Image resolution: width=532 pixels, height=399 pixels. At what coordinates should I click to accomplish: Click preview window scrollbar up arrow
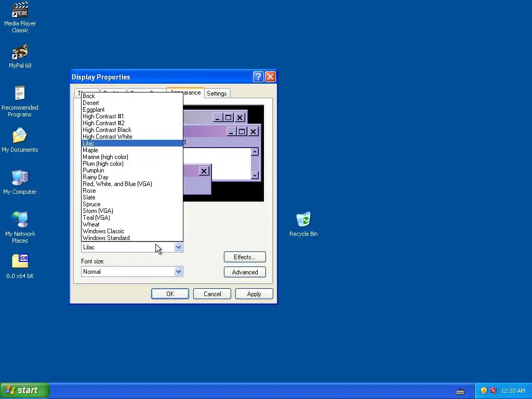pos(255,152)
